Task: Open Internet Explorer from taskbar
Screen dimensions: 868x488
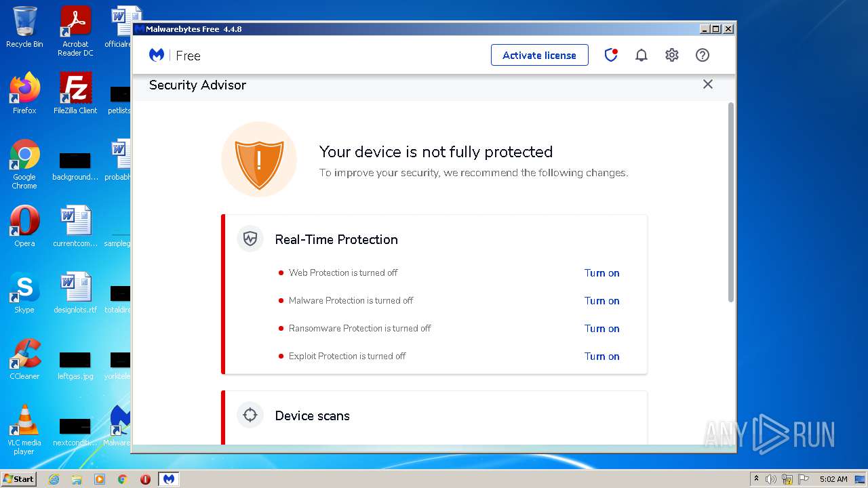Action: [54, 479]
